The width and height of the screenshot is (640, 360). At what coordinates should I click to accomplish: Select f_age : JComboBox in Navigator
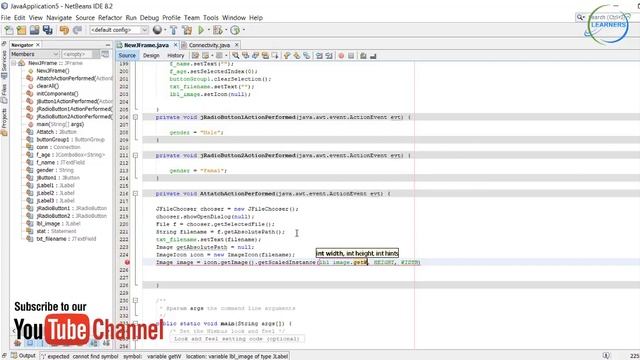(x=70, y=155)
